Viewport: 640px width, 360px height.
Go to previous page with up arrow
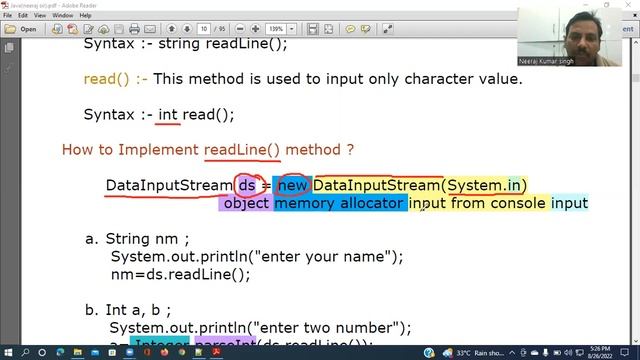[x=172, y=29]
